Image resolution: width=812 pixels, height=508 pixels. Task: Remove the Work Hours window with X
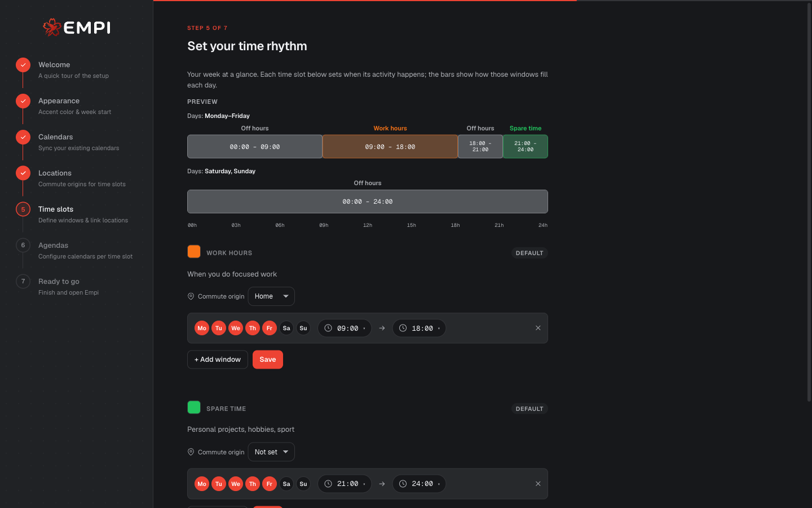tap(538, 328)
